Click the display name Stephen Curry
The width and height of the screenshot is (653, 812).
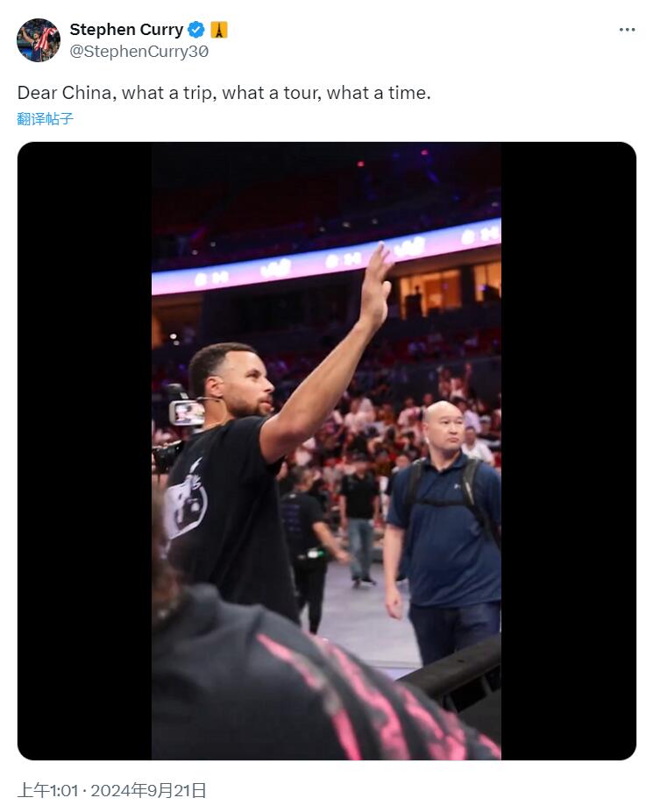coord(126,30)
